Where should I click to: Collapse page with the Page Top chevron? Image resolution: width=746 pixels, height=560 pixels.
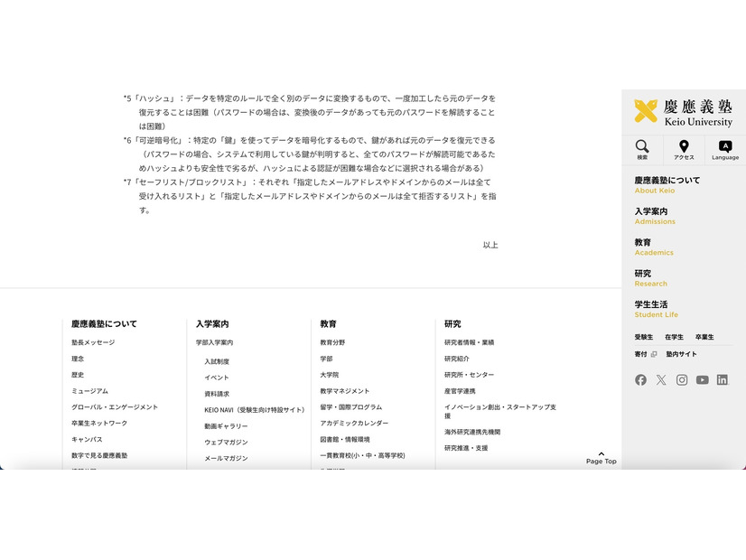601,456
